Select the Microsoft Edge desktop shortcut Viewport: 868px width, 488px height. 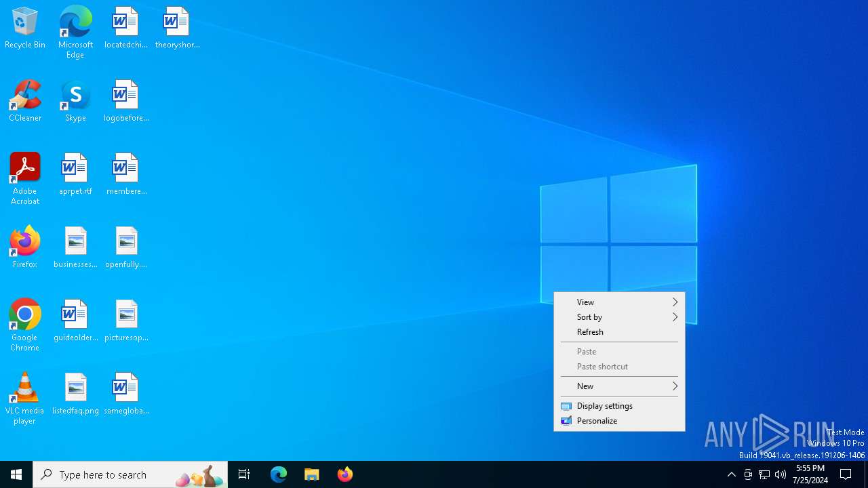tap(75, 33)
